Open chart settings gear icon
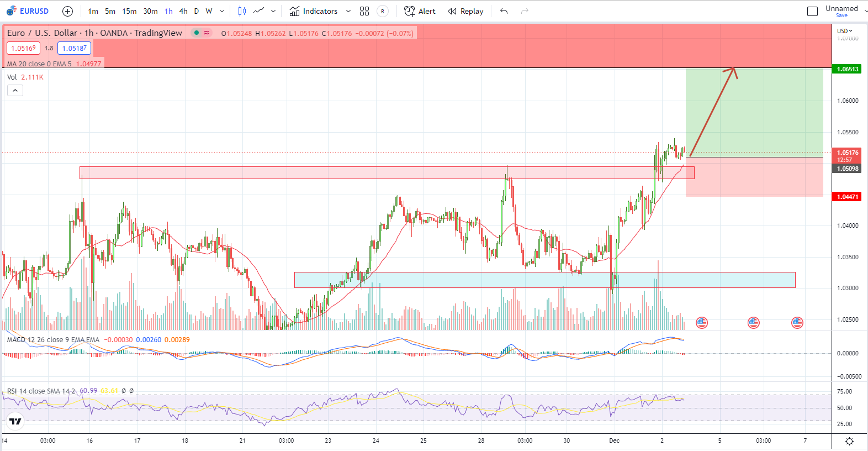This screenshot has height=451, width=868. (849, 441)
